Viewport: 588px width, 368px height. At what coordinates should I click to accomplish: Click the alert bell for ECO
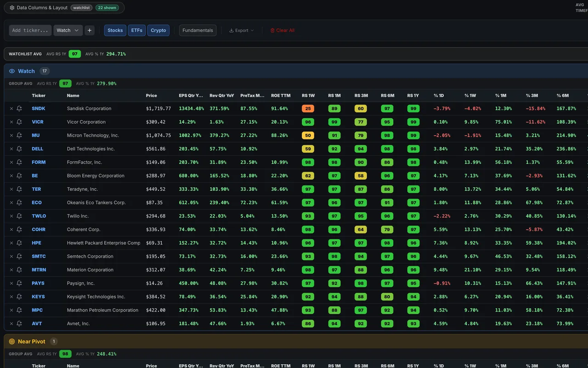point(19,202)
